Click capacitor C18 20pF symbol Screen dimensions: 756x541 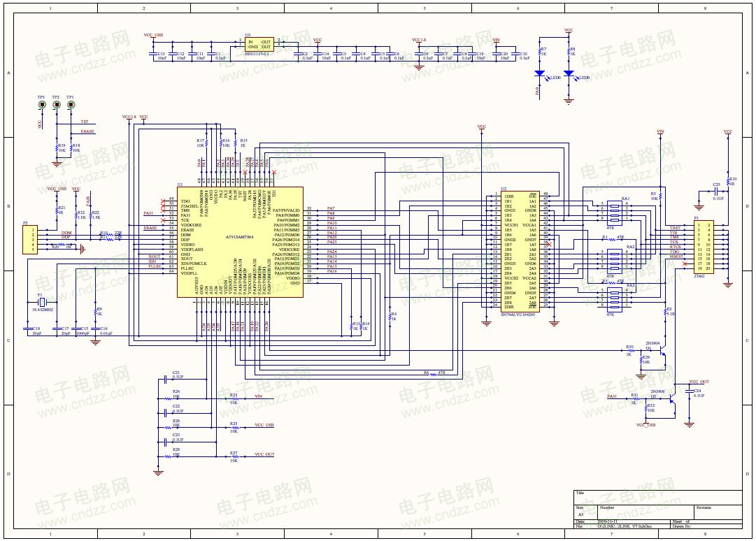coord(28,329)
